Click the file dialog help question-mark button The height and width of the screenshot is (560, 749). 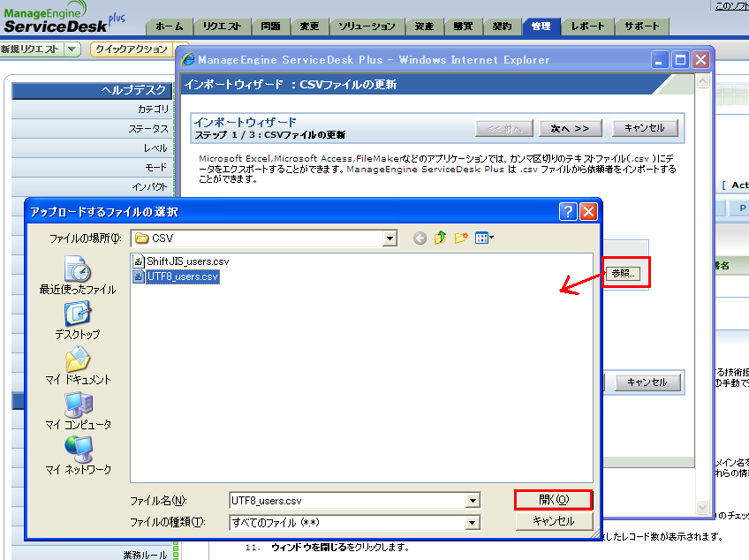click(x=568, y=211)
